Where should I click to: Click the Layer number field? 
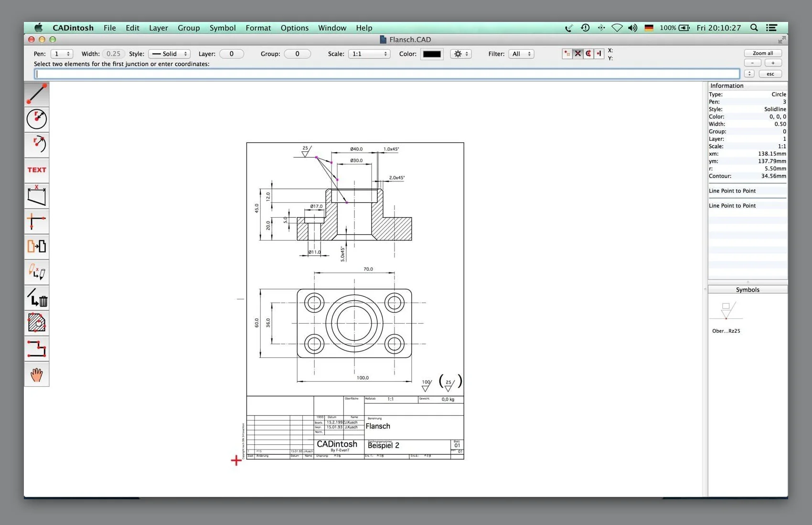pyautogui.click(x=232, y=54)
